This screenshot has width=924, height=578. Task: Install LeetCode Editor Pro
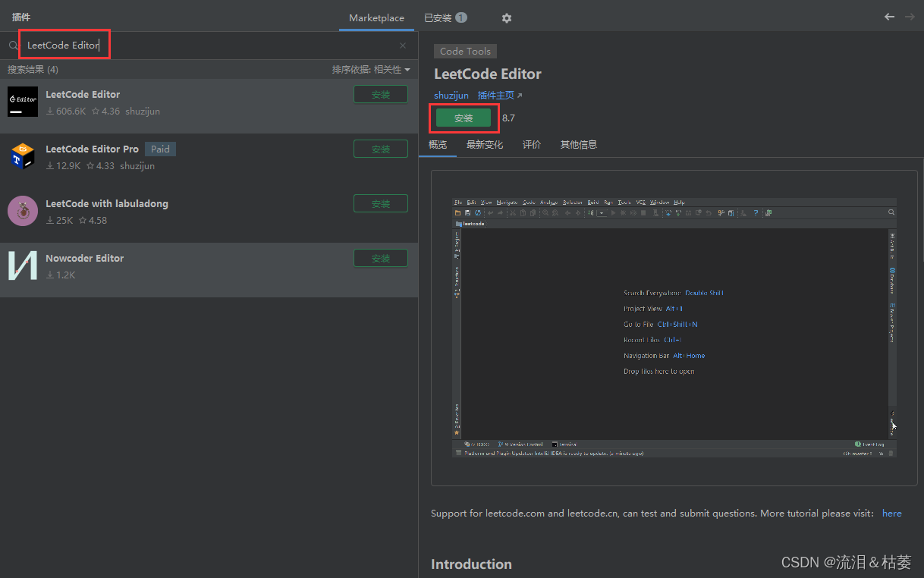point(381,149)
